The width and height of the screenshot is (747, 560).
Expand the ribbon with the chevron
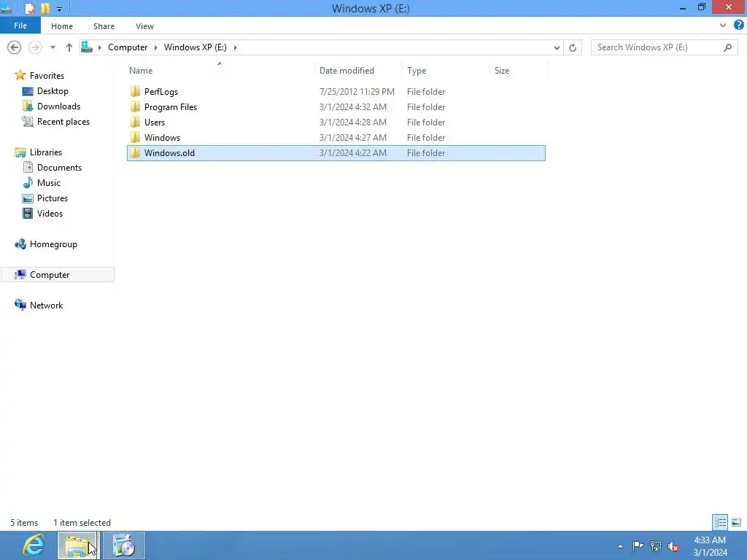click(723, 26)
